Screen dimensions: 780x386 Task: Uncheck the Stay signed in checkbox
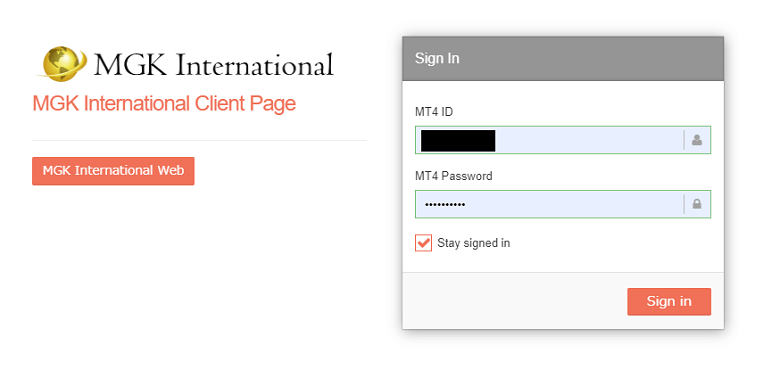pyautogui.click(x=423, y=243)
